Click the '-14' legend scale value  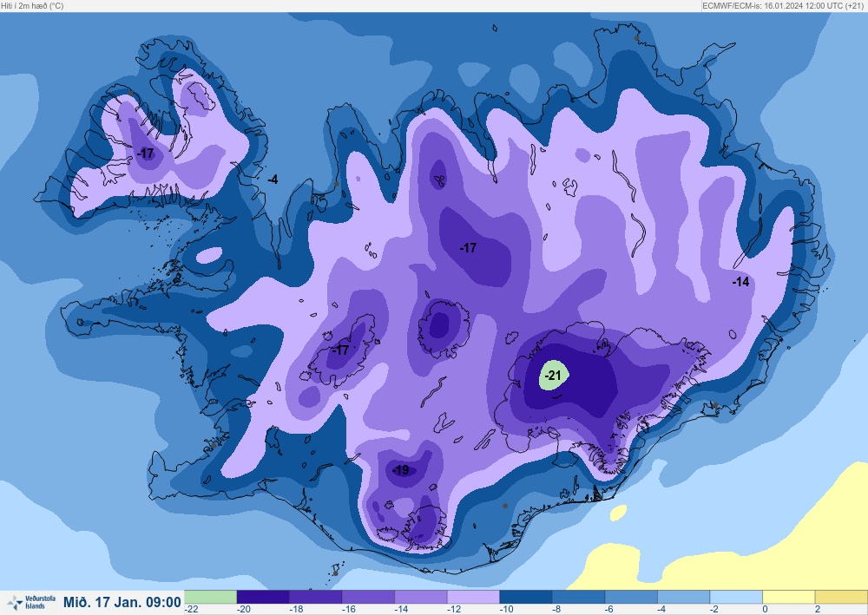click(401, 610)
